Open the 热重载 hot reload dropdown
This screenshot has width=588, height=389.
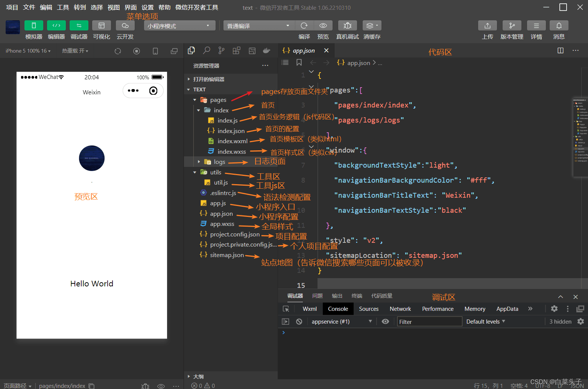pyautogui.click(x=75, y=51)
